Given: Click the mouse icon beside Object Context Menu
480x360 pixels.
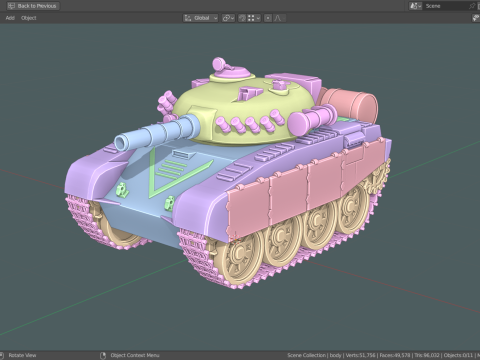Looking at the screenshot, I should pos(103,355).
